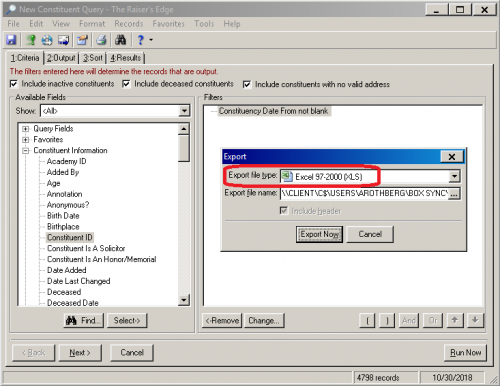Click the move filter up arrow button
The height and width of the screenshot is (386, 500).
coord(454,320)
